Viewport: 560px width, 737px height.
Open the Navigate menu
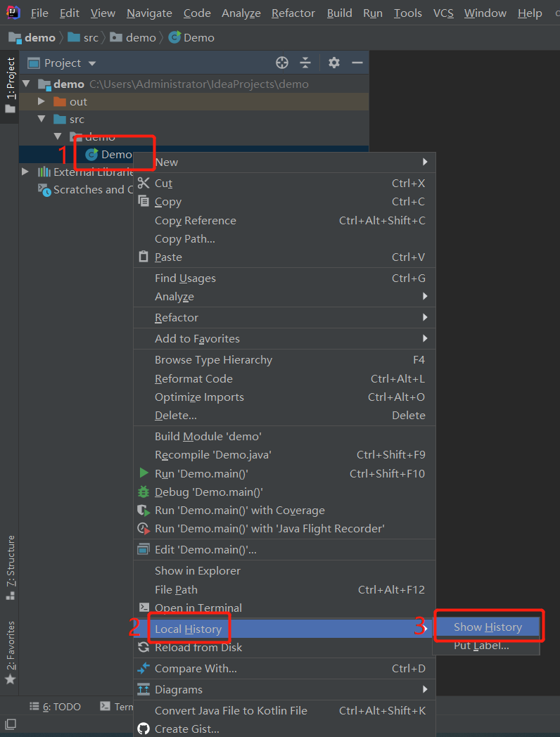point(150,13)
